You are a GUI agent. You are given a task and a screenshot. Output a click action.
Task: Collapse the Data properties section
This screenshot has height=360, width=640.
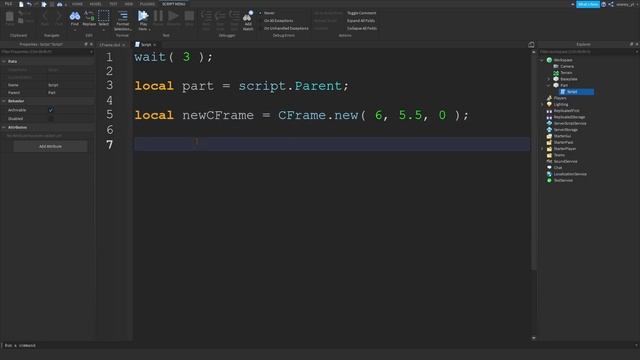(4, 61)
